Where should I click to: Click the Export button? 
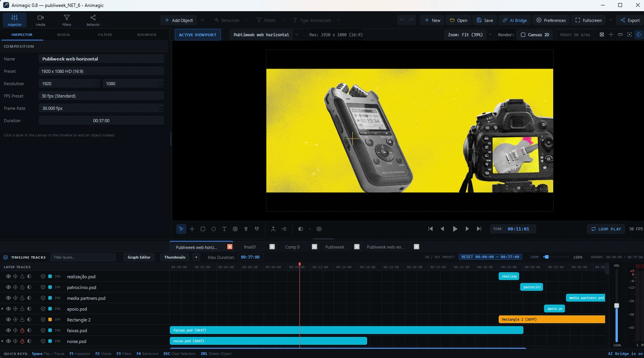click(x=630, y=20)
